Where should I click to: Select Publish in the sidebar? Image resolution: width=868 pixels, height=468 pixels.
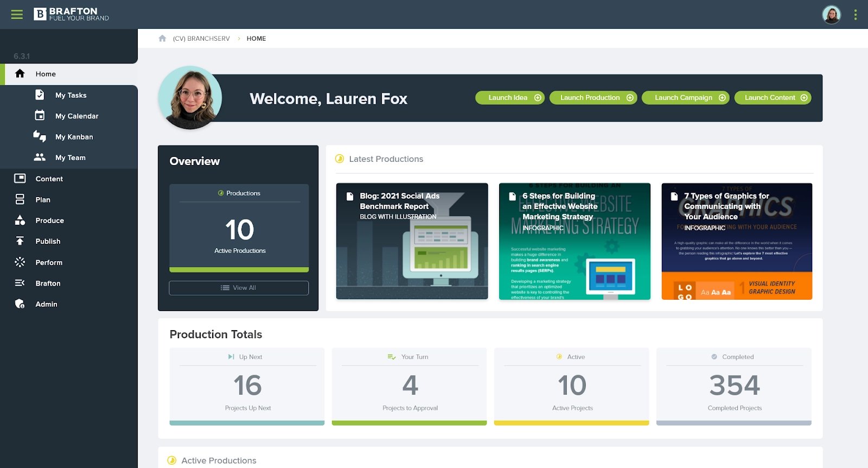pyautogui.click(x=48, y=241)
